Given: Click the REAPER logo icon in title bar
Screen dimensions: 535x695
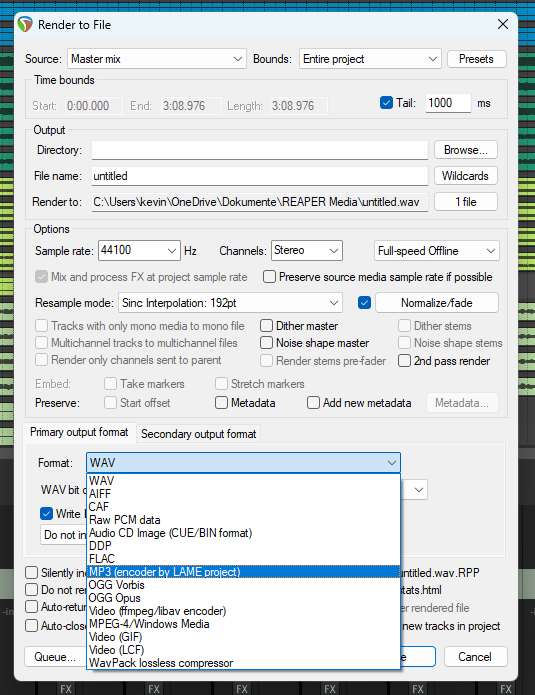Looking at the screenshot, I should pyautogui.click(x=25, y=24).
